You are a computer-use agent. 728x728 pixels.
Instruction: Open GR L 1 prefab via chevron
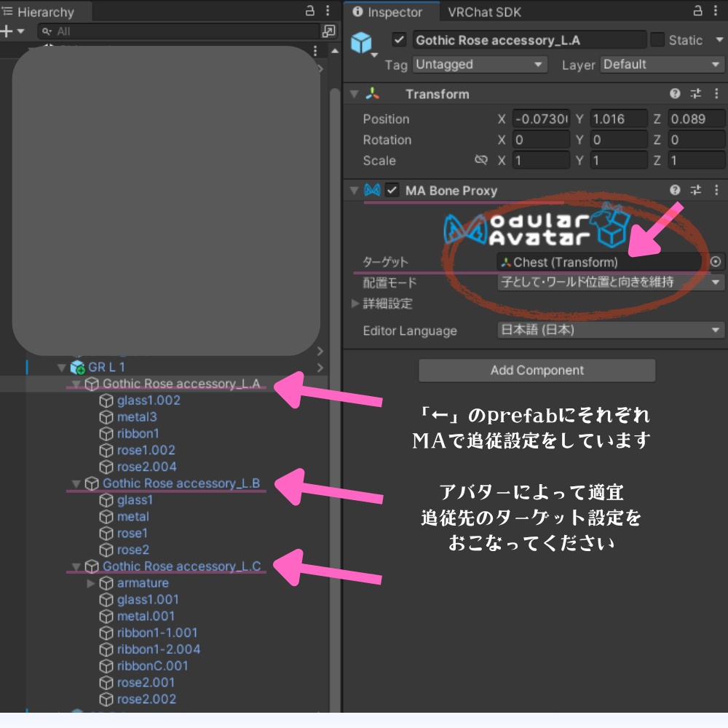(320, 367)
